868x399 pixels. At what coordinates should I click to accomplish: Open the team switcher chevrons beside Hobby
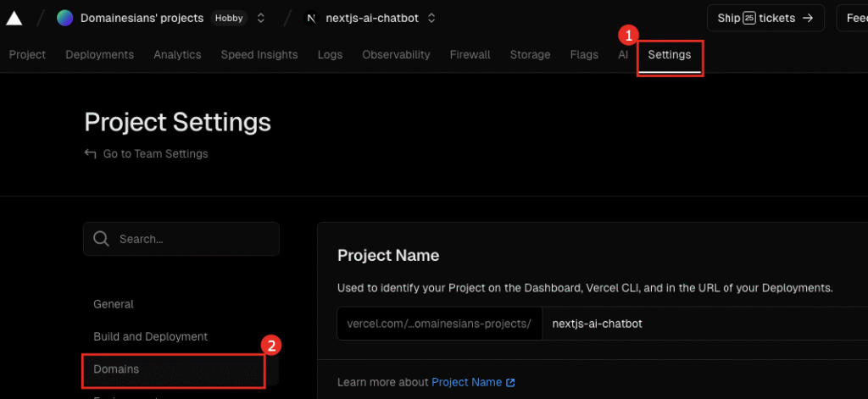point(261,19)
